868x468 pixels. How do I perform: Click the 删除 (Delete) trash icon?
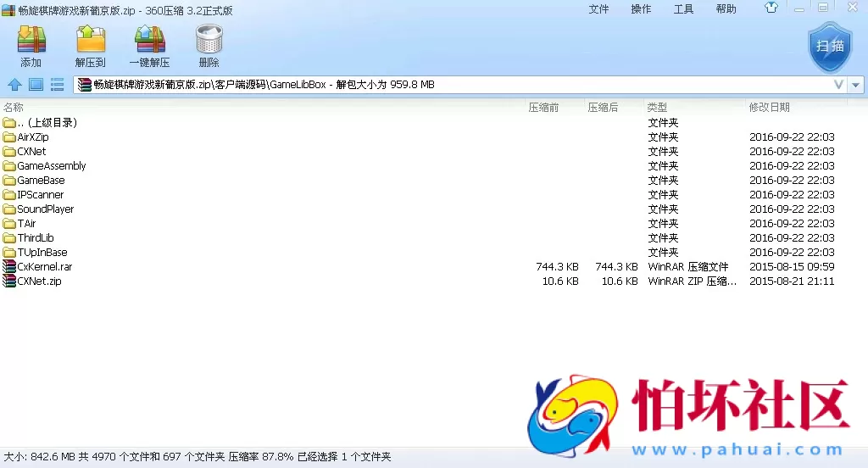(209, 40)
